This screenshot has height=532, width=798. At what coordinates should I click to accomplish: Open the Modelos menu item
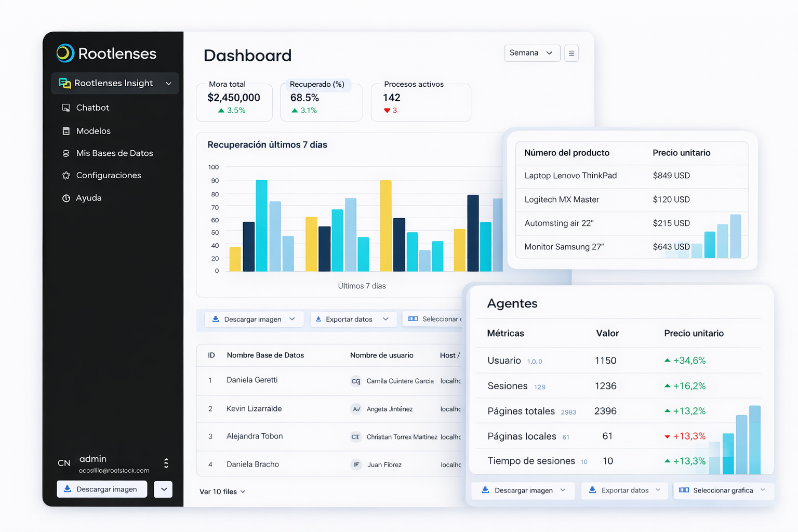94,131
